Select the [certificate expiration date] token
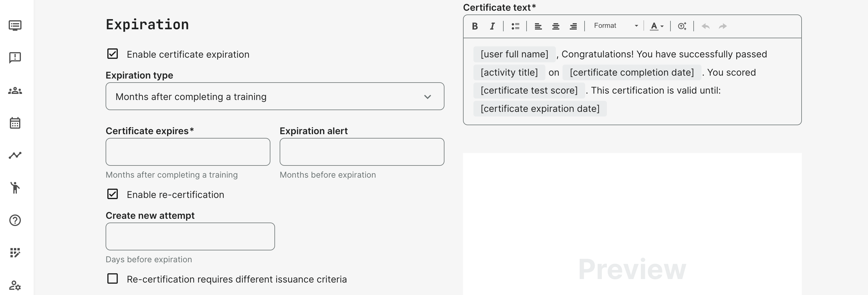 click(x=540, y=109)
